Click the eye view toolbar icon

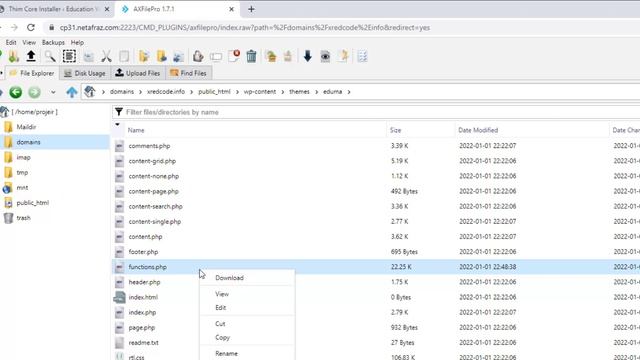click(325, 56)
